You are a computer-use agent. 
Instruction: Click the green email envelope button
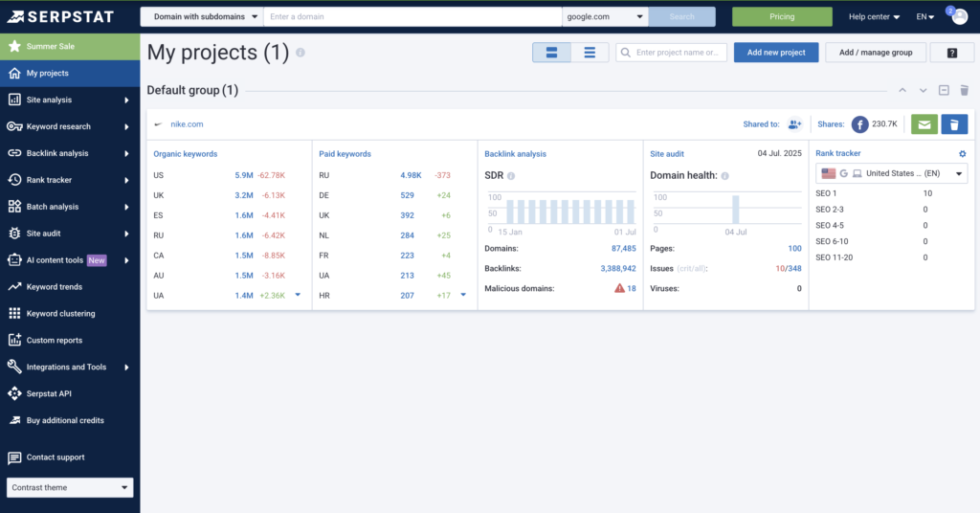(924, 124)
